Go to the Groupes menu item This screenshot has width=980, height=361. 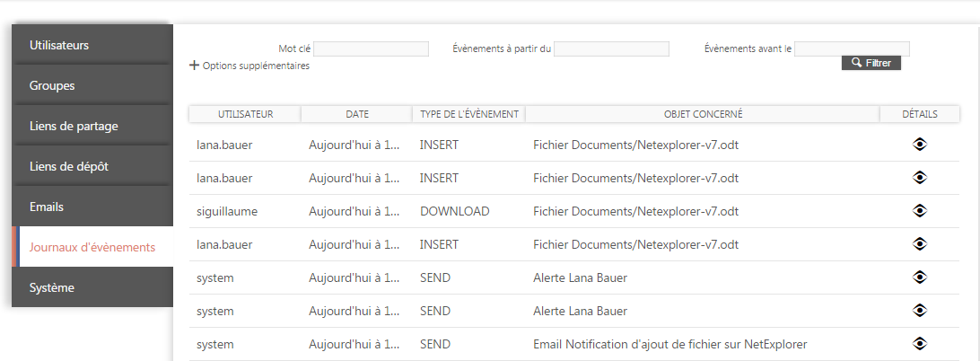point(92,85)
